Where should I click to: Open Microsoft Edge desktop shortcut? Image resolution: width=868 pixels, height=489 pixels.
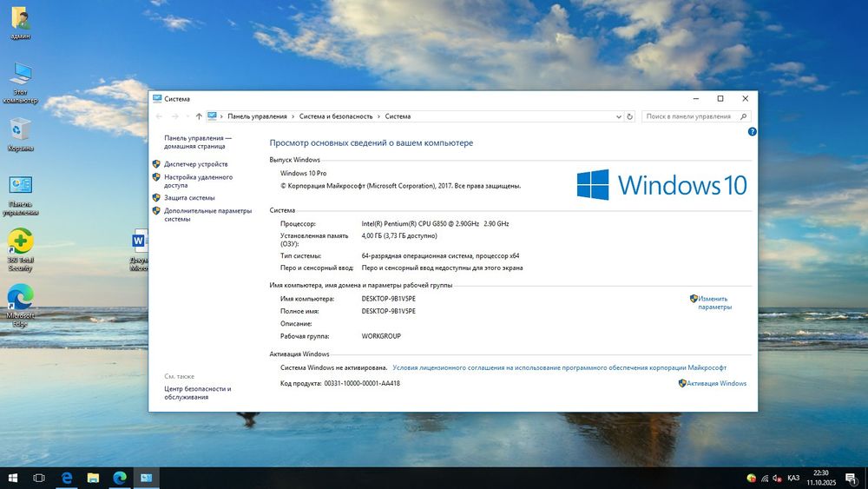(21, 305)
